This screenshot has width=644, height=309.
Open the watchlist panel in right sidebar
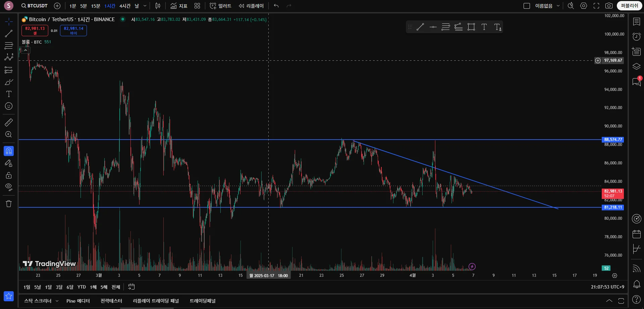coord(637,22)
